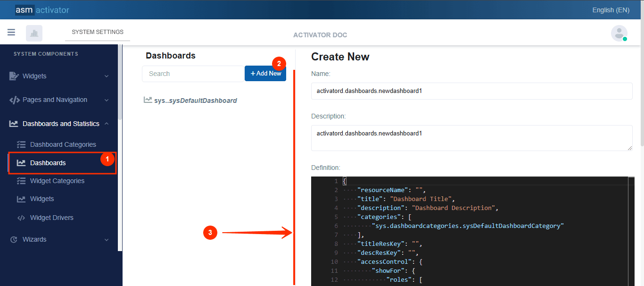Click the Description text area
The height and width of the screenshot is (286, 644).
(471, 138)
